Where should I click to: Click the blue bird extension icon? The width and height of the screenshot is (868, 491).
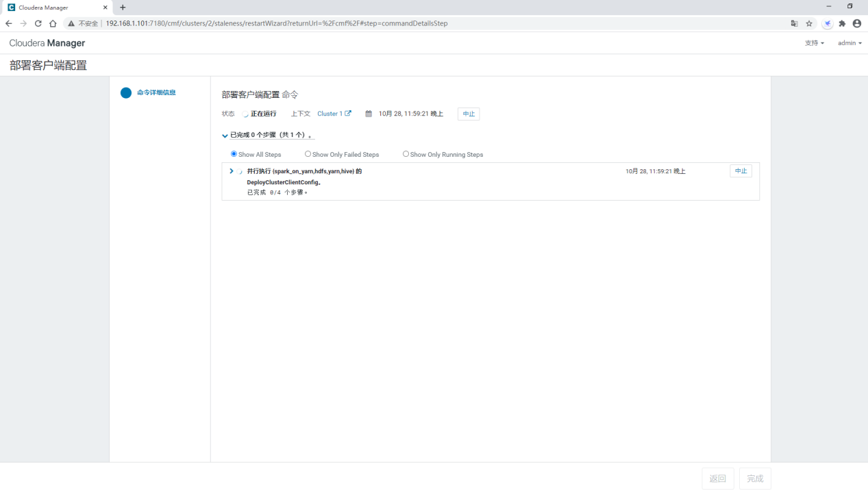(x=827, y=23)
